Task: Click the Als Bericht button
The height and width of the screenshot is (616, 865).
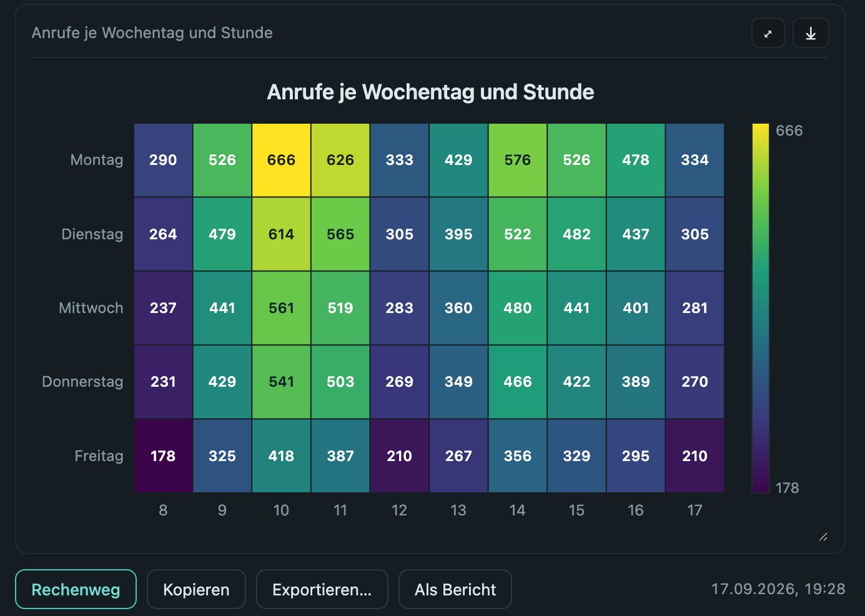Action: 455,589
